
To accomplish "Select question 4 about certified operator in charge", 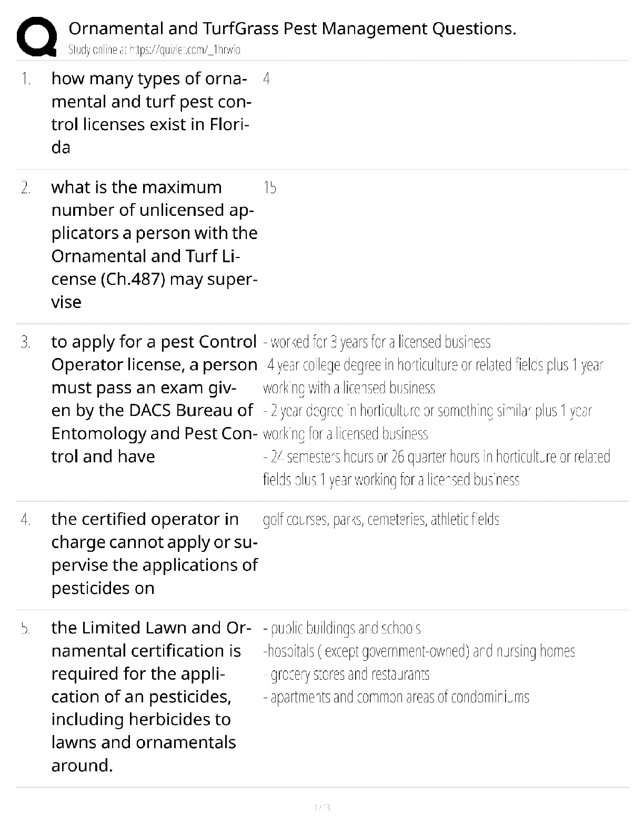I will (154, 553).
